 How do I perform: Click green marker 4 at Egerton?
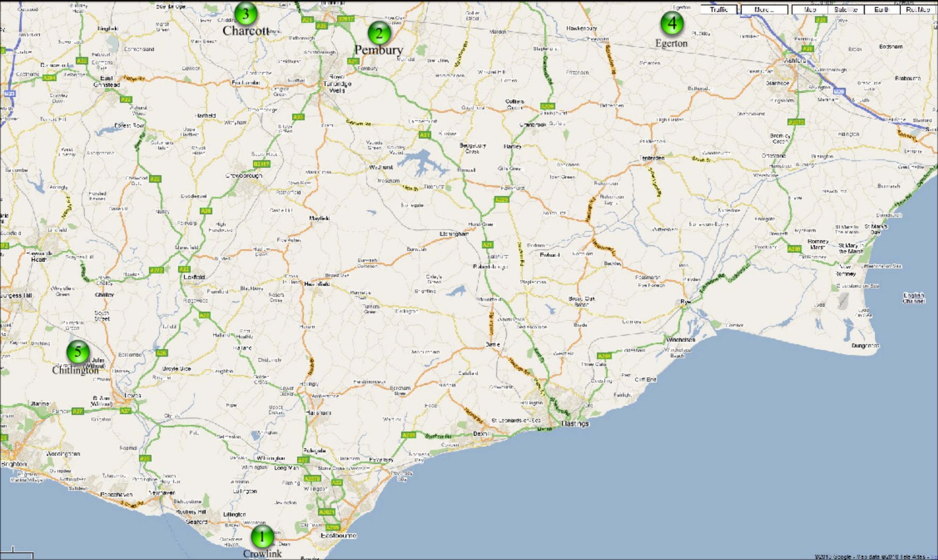[672, 23]
